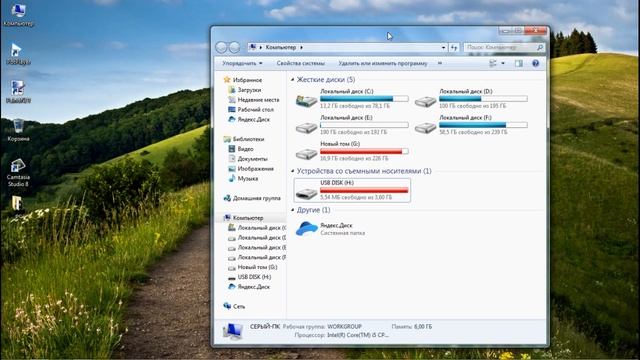Select USB DISK (H:) in navigation tree
The image size is (640, 360).
tap(254, 277)
